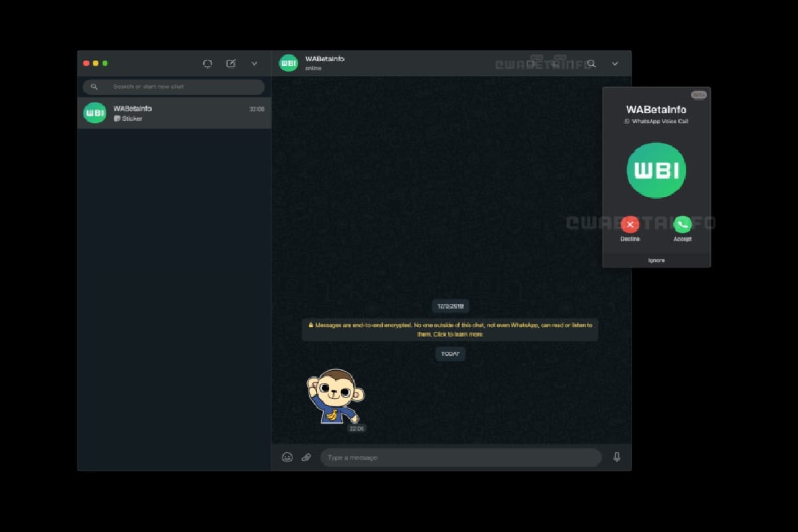Start a video call from chat header
798x532 pixels.
coord(532,64)
